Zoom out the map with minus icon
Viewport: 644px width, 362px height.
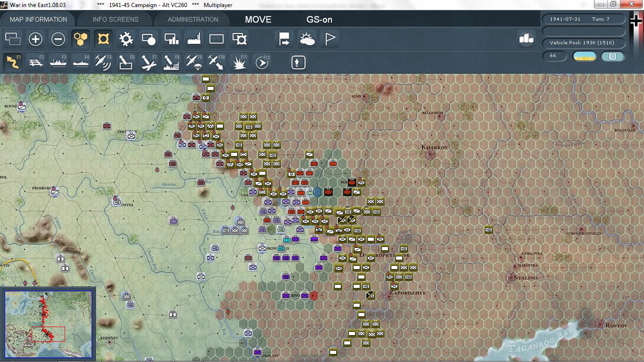point(58,39)
